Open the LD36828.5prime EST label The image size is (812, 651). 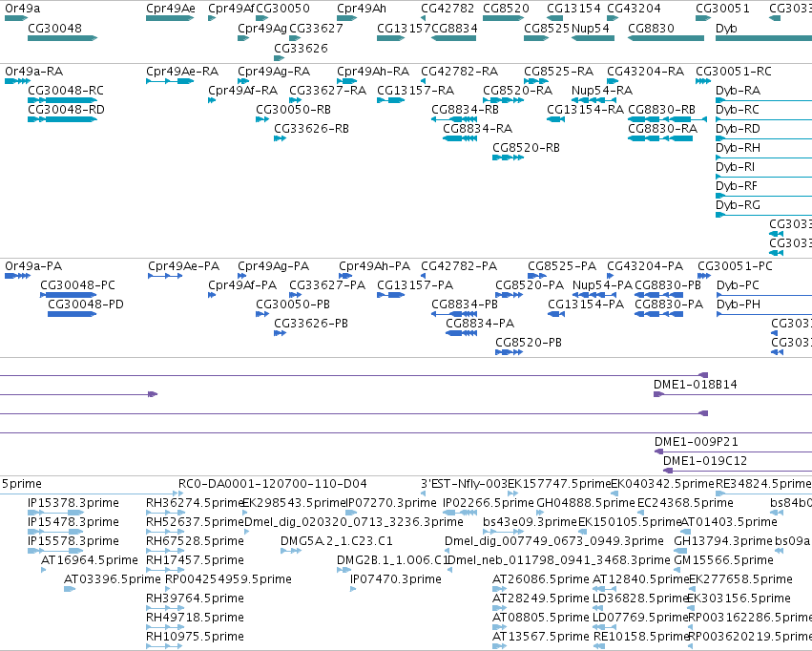tap(640, 598)
